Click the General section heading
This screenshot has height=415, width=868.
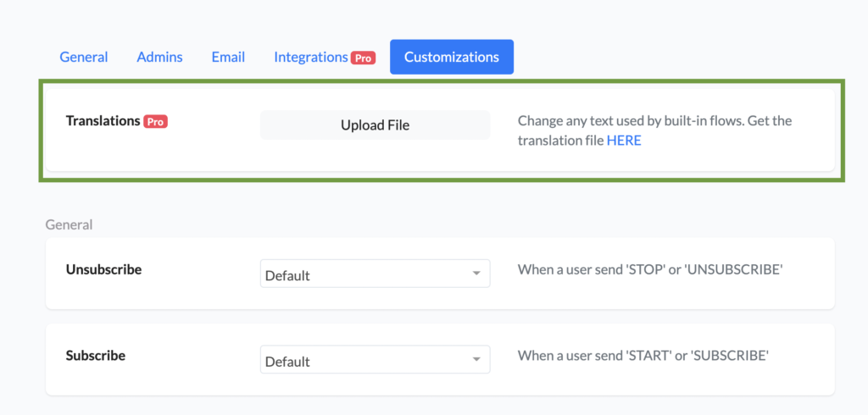(x=69, y=224)
